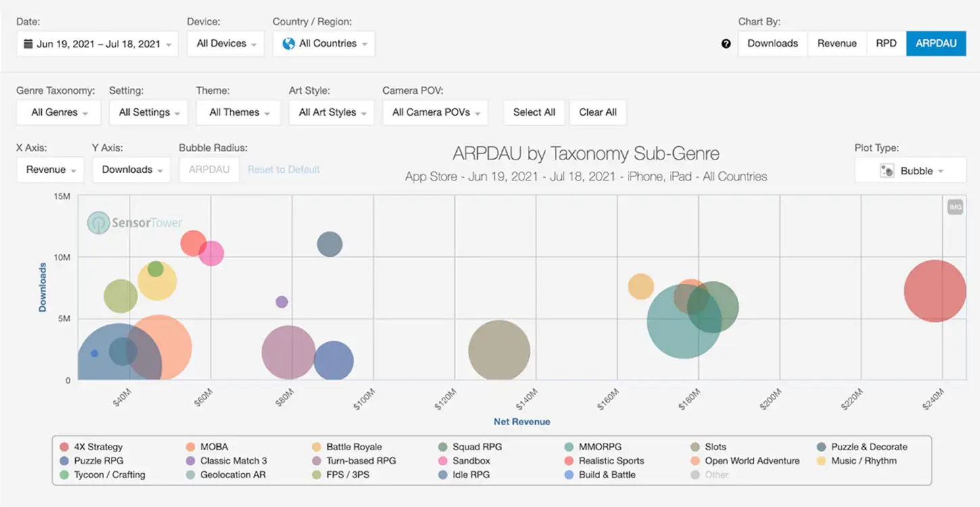Open the X Axis Revenue dropdown

click(x=50, y=170)
